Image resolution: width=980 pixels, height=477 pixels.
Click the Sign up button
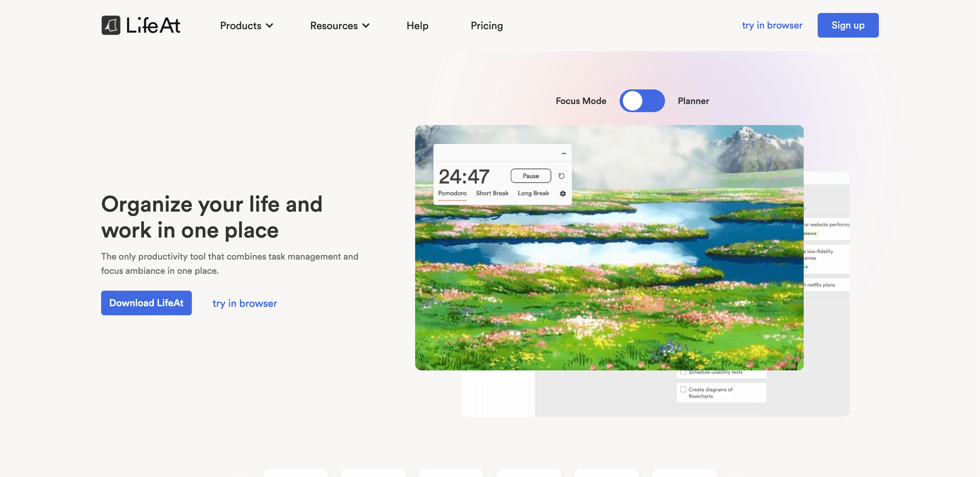(847, 26)
